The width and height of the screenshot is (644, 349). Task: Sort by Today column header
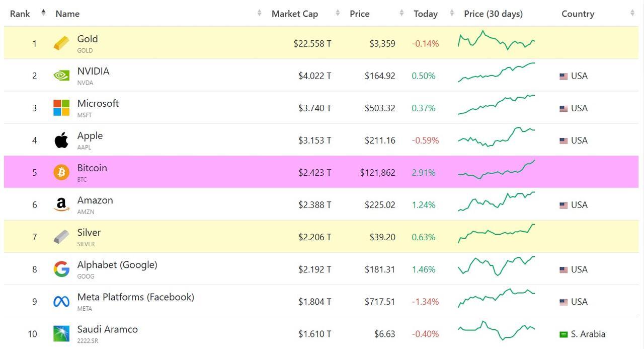tap(425, 14)
